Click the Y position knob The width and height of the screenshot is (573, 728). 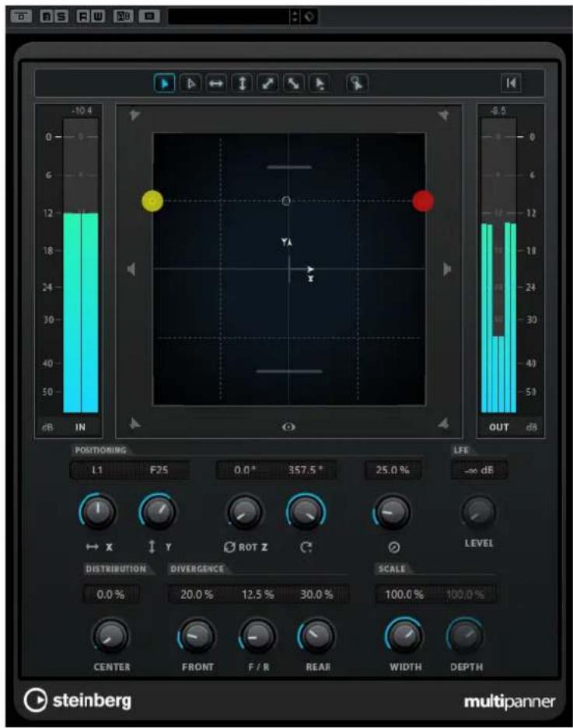158,512
